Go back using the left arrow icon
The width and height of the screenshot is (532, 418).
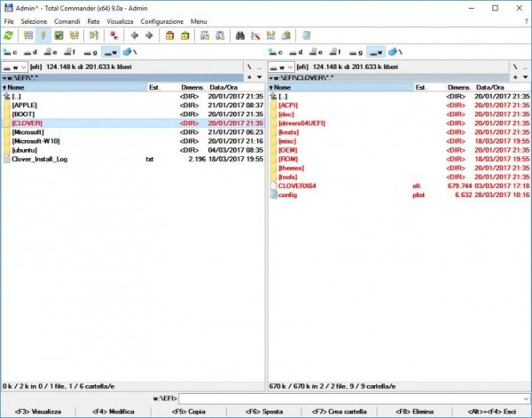(x=135, y=35)
